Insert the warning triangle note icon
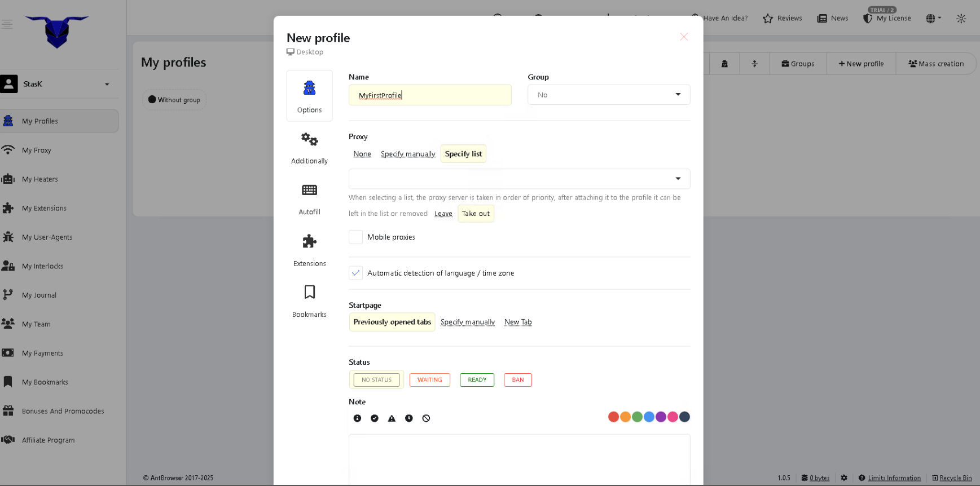Image resolution: width=980 pixels, height=486 pixels. point(392,418)
